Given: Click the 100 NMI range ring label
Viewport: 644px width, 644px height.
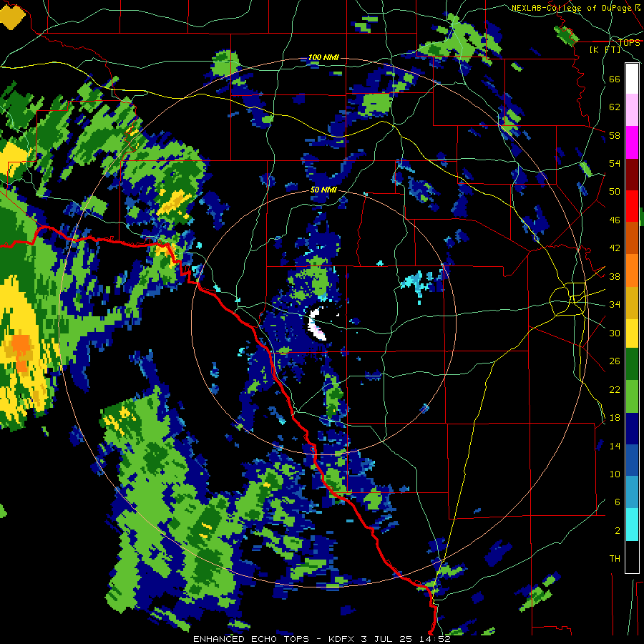Looking at the screenshot, I should pyautogui.click(x=323, y=57).
